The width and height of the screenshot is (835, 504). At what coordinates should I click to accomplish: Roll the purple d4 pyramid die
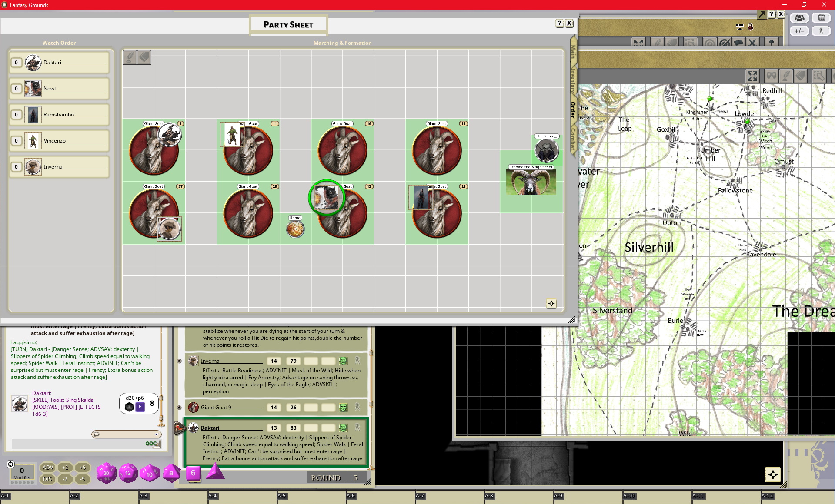(x=215, y=472)
